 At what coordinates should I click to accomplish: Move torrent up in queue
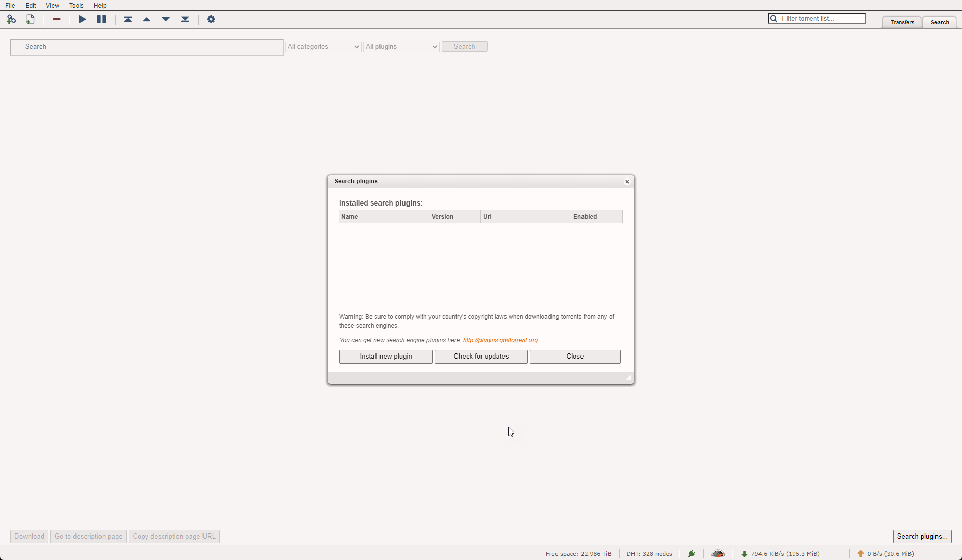(147, 19)
